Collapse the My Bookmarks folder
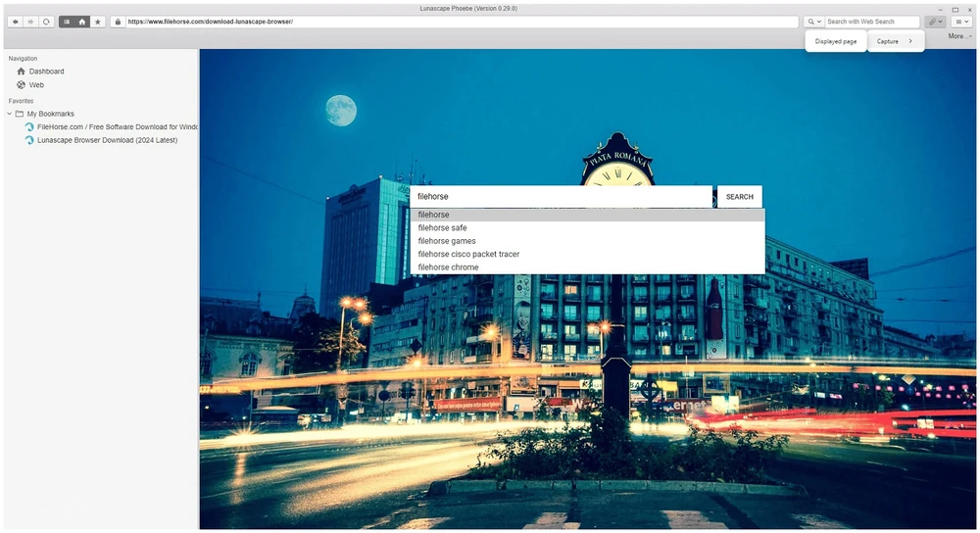The width and height of the screenshot is (980, 533). pyautogui.click(x=9, y=114)
